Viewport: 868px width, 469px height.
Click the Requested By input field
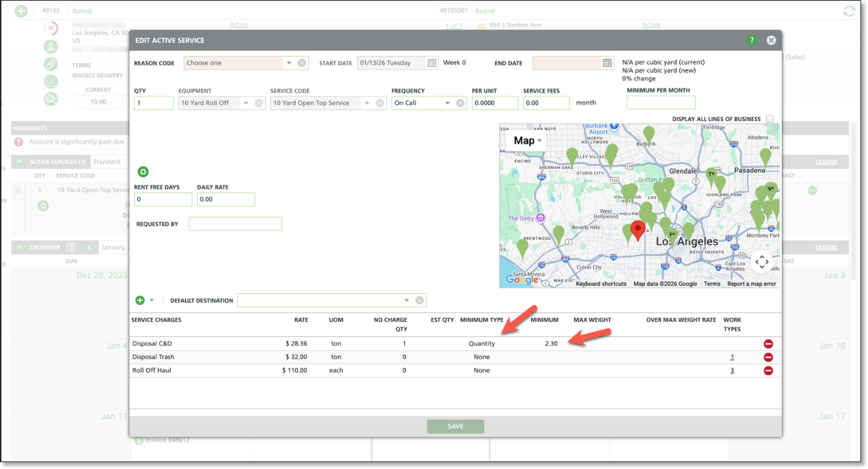point(235,224)
